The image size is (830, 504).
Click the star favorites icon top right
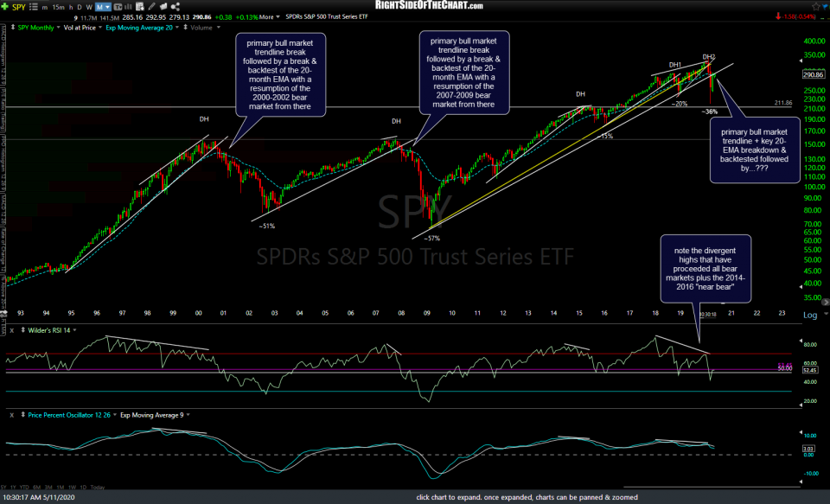coord(816,6)
